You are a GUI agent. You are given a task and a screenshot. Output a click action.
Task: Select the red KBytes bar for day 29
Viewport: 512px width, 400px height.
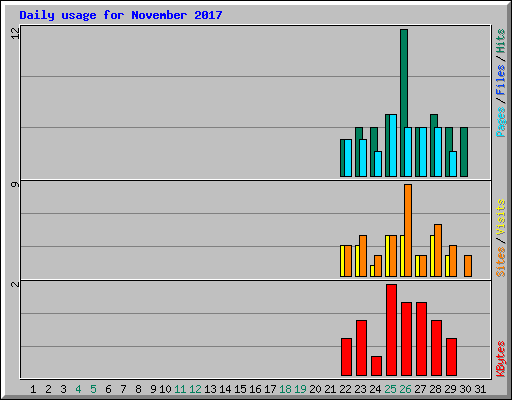[451, 357]
